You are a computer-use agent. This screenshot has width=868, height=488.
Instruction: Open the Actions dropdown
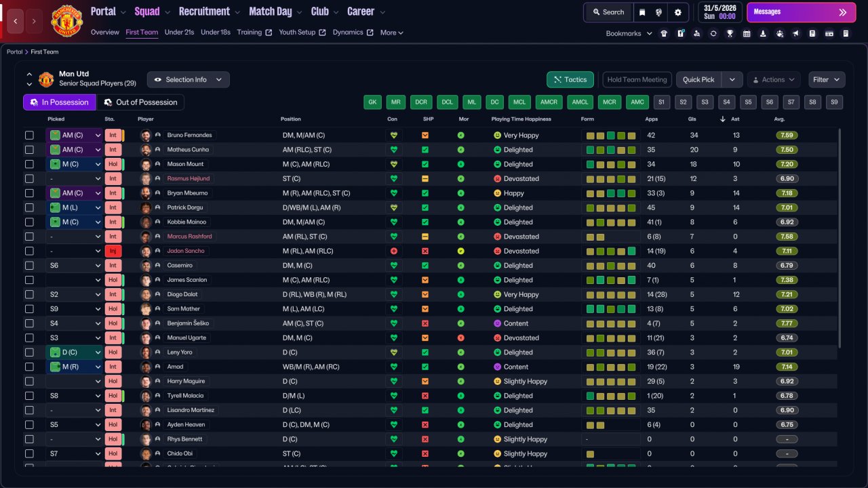tap(774, 80)
